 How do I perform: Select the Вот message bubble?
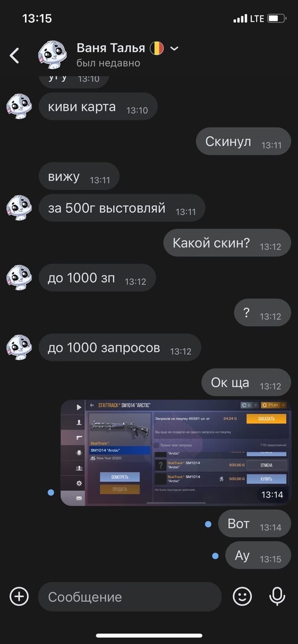coord(254,524)
